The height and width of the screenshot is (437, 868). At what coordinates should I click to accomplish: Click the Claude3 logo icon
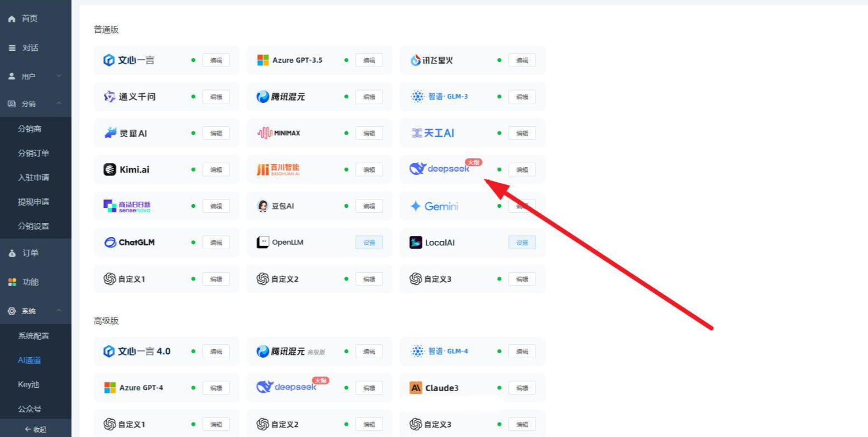416,388
